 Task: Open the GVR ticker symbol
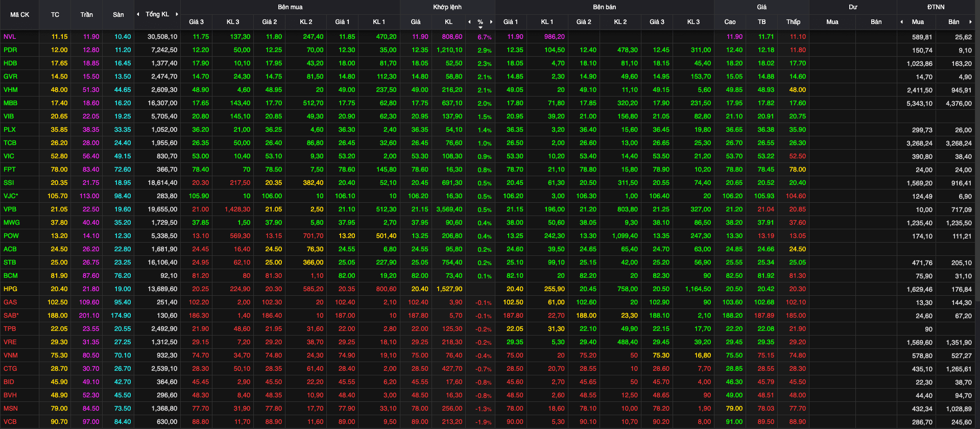[x=10, y=77]
